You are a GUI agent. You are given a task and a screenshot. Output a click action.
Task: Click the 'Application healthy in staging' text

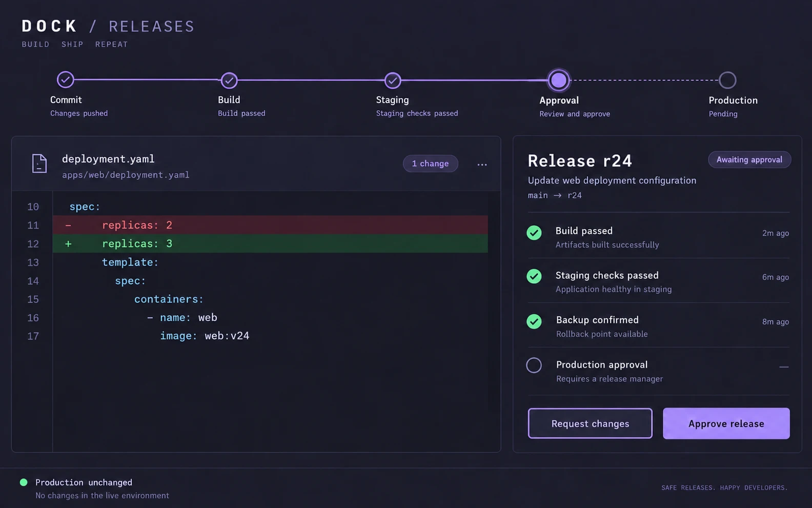click(614, 290)
